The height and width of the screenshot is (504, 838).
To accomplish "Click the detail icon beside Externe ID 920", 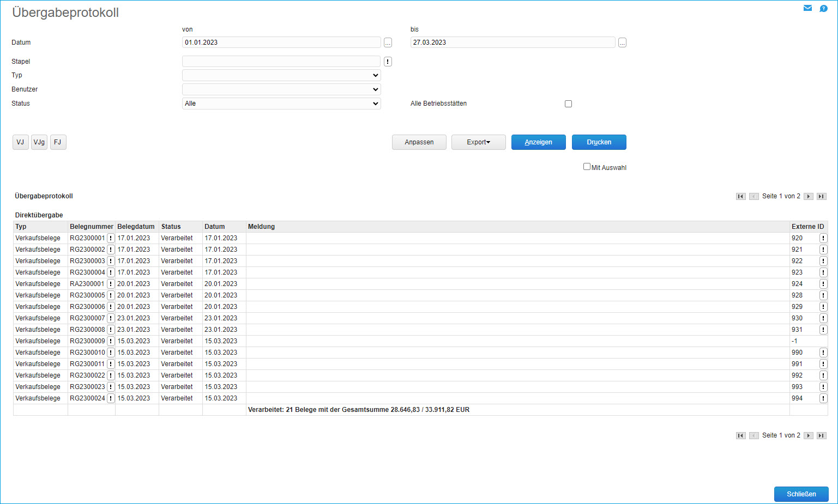I will (x=823, y=238).
